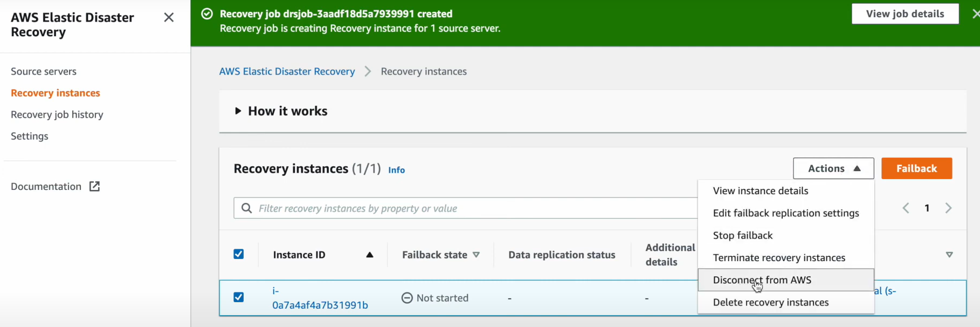Open the Info link beside Recovery instances
Viewport: 980px width, 327px height.
pyautogui.click(x=396, y=170)
